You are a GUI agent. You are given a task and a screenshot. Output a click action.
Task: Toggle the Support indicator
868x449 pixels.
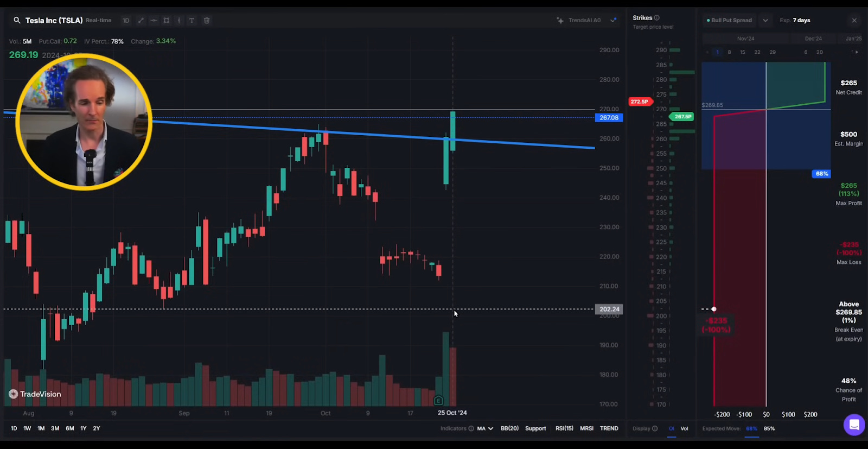tap(535, 428)
